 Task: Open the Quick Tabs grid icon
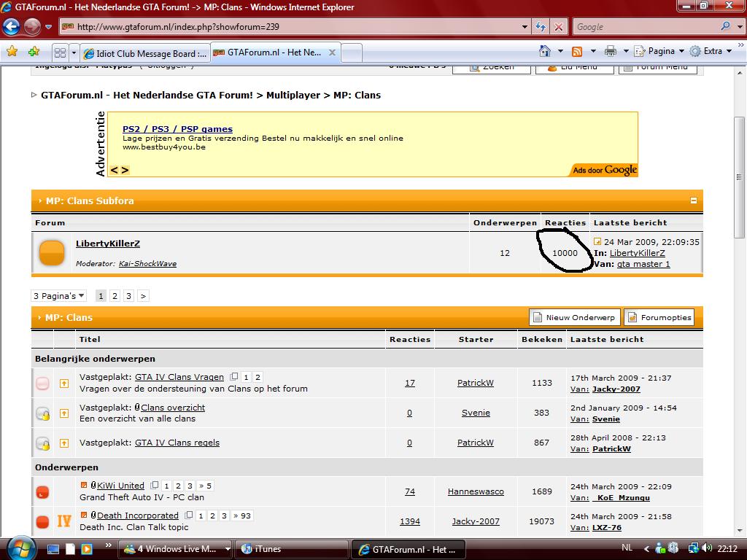point(60,52)
